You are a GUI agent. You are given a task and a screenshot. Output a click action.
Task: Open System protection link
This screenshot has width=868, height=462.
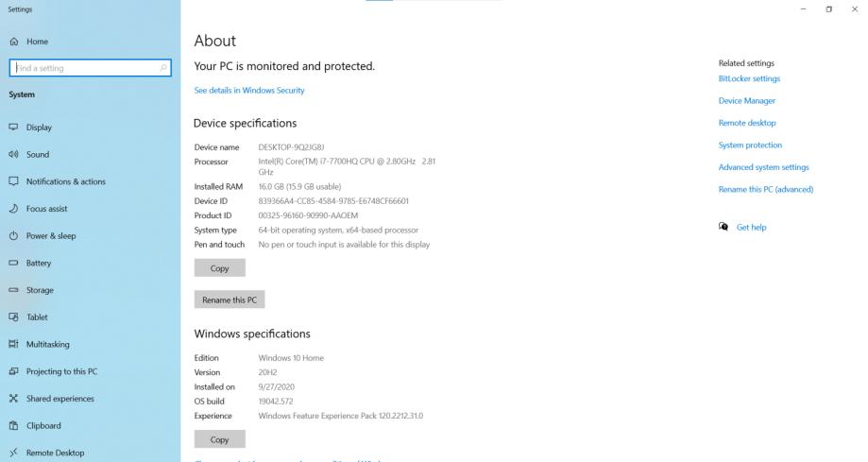(x=750, y=145)
